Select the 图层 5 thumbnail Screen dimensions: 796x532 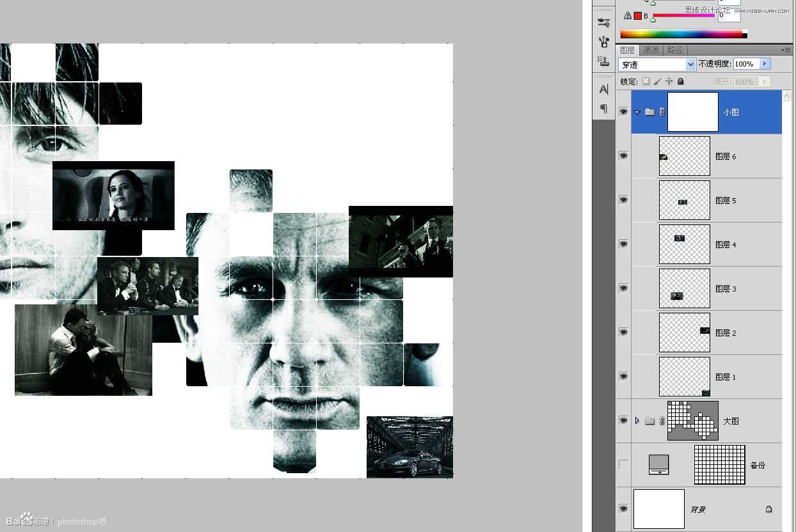[685, 200]
